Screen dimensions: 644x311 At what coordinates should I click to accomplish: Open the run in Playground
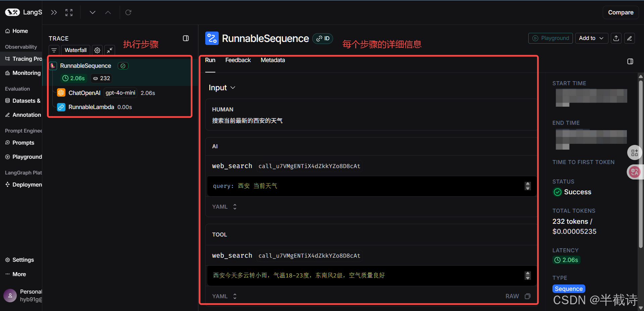tap(550, 38)
